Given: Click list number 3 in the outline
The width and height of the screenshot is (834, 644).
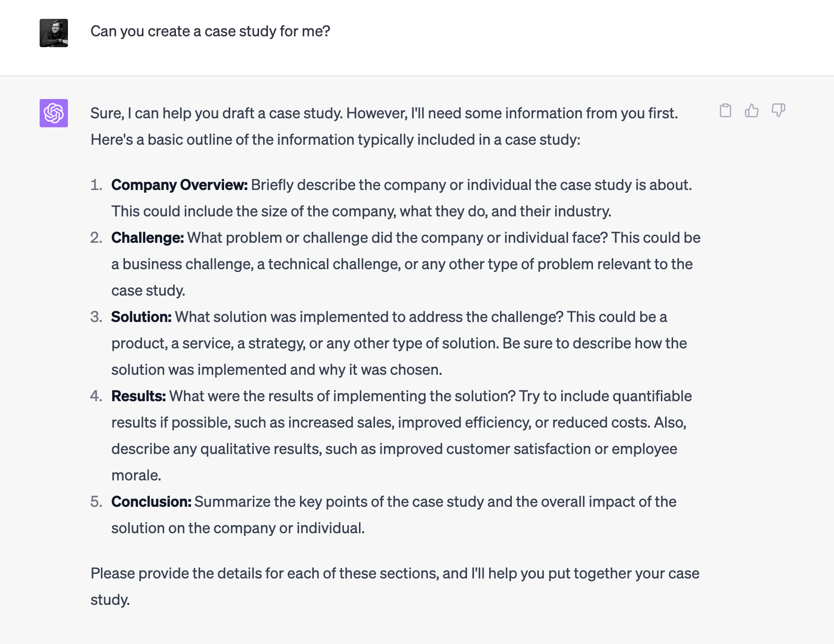Looking at the screenshot, I should pos(96,317).
